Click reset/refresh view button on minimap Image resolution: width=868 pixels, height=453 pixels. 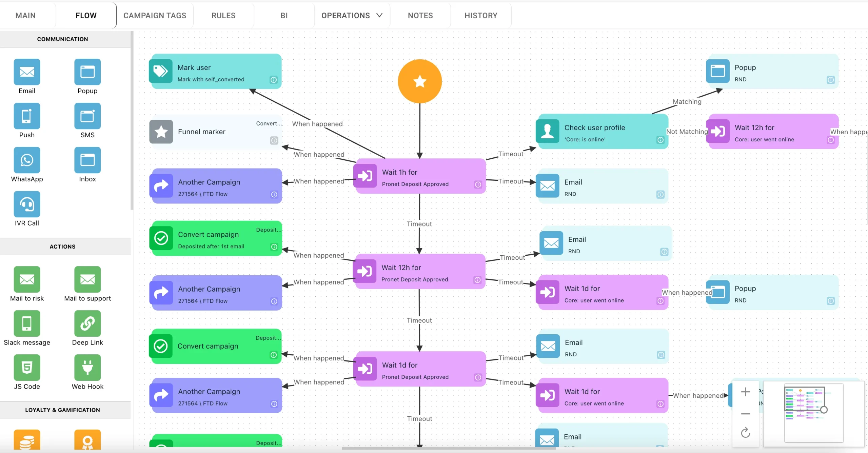click(746, 432)
